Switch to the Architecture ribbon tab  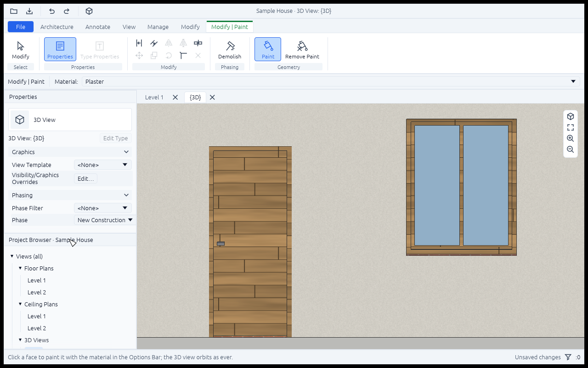pyautogui.click(x=57, y=27)
